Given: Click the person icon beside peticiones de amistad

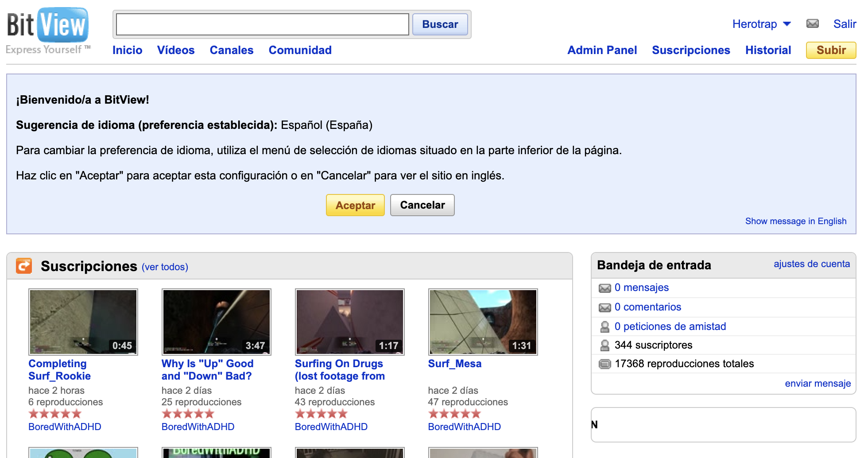Looking at the screenshot, I should click(x=604, y=327).
